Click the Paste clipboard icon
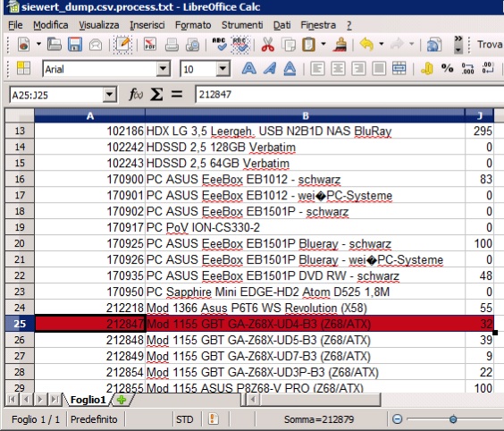Viewport: 504px width, 431px height. point(308,45)
